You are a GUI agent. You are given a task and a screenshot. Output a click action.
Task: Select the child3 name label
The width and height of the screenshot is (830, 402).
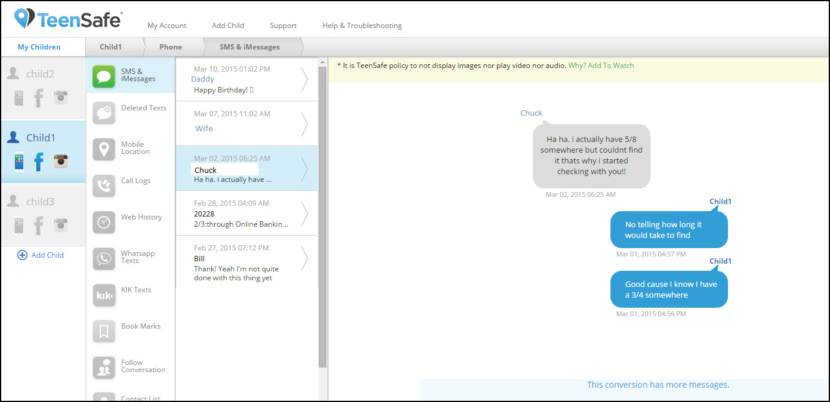click(x=40, y=201)
